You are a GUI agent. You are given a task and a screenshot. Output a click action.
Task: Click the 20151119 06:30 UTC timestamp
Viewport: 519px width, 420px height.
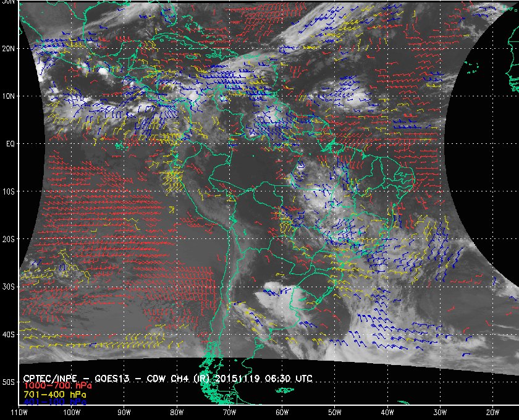264,379
